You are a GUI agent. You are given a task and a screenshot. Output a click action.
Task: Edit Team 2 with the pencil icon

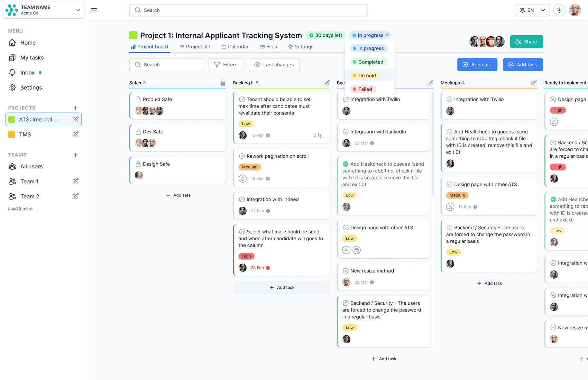click(75, 196)
